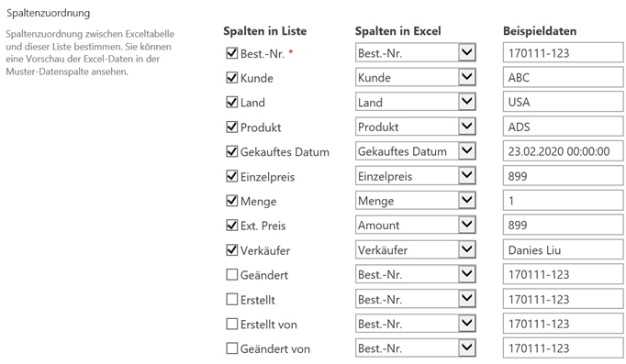
Task: Click the sample data field showing Danies Liu
Action: 563,250
